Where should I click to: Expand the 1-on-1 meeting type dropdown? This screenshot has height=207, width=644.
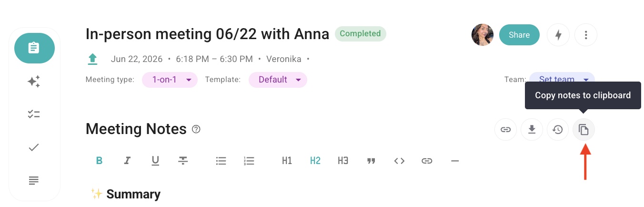tap(170, 80)
